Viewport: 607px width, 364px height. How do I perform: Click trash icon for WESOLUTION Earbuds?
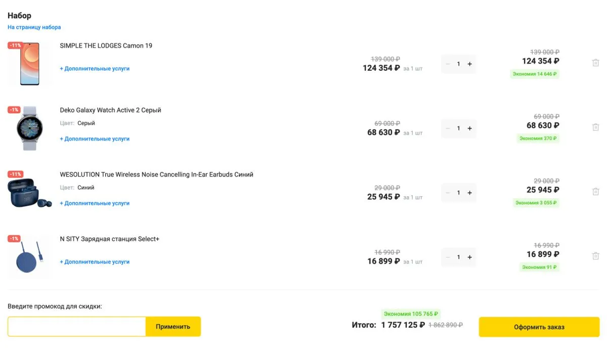point(595,192)
